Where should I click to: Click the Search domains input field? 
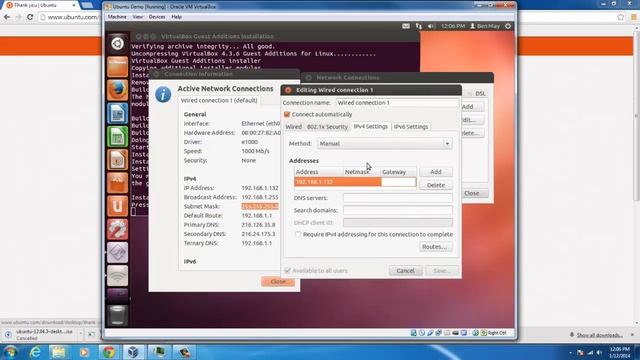[398, 211]
